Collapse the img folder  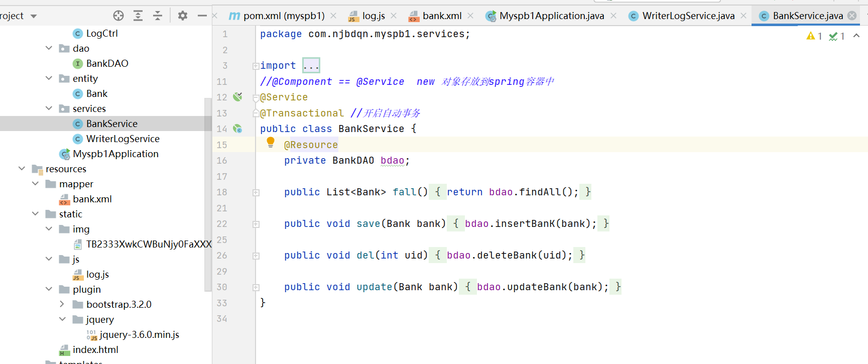tap(49, 229)
